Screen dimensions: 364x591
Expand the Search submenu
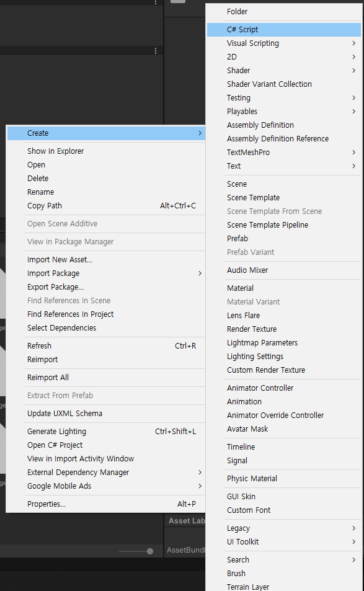pyautogui.click(x=284, y=560)
